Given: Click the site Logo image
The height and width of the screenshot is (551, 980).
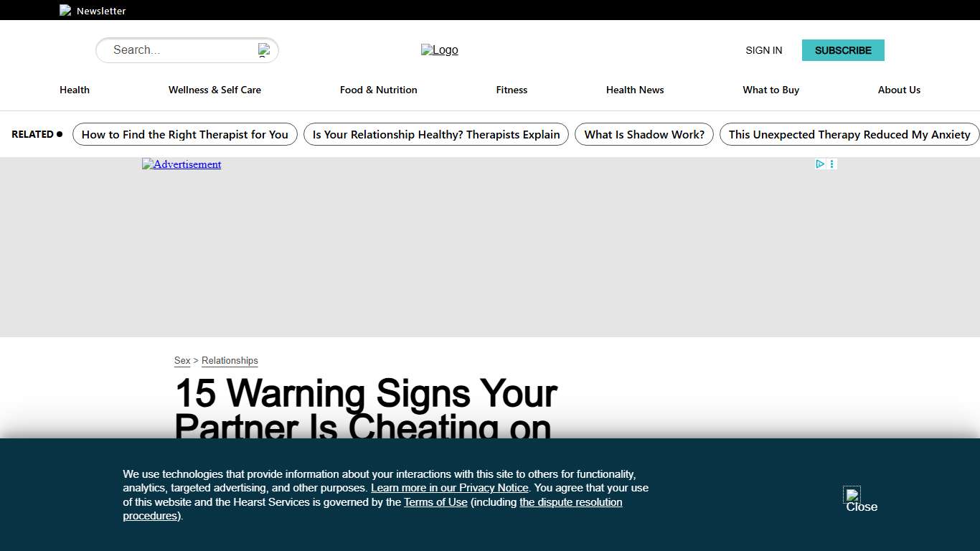Looking at the screenshot, I should 439,50.
